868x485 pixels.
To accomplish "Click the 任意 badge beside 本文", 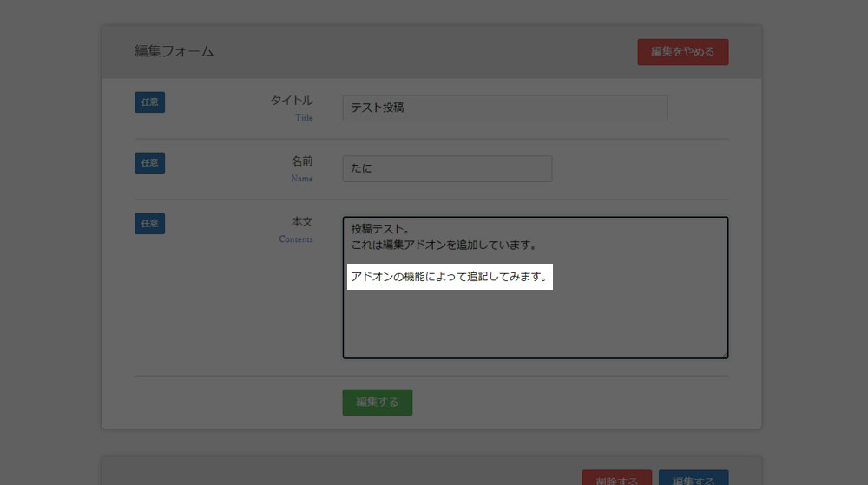I will point(149,224).
